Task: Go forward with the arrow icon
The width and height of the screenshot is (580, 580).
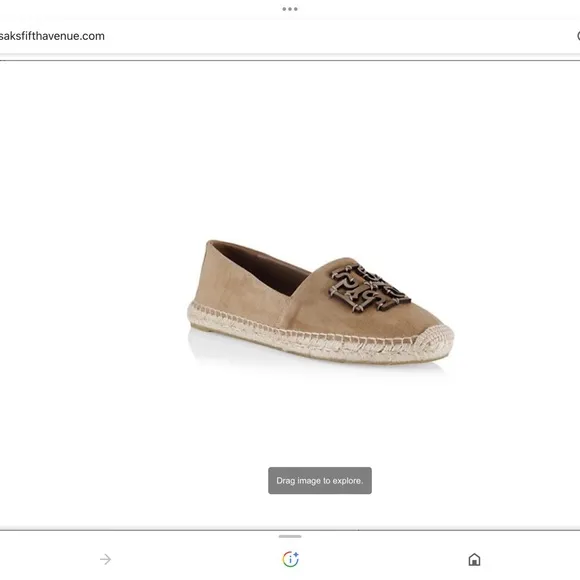Action: click(105, 559)
